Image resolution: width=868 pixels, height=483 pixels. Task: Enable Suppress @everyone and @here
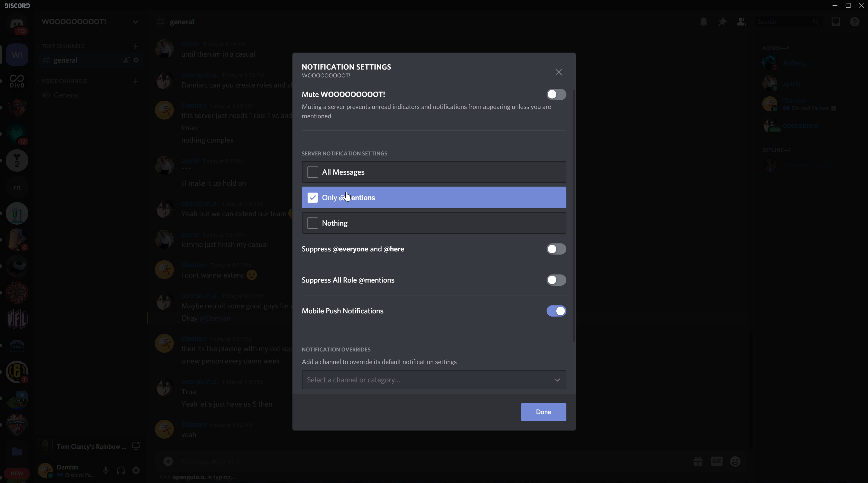[556, 249]
